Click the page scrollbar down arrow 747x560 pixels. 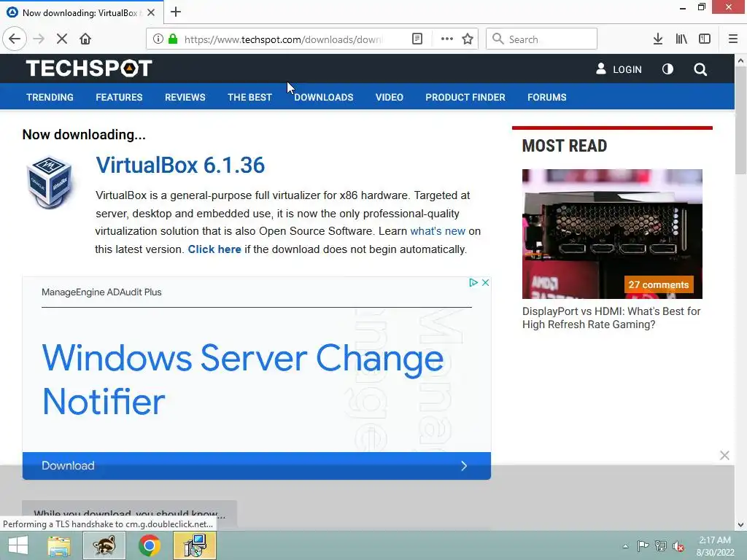pyautogui.click(x=740, y=525)
